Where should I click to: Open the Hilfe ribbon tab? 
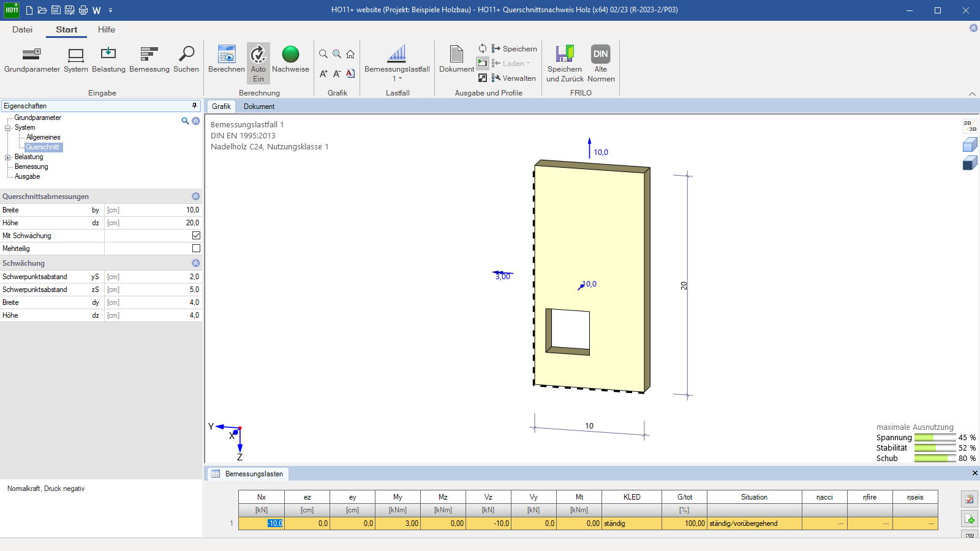[x=107, y=29]
